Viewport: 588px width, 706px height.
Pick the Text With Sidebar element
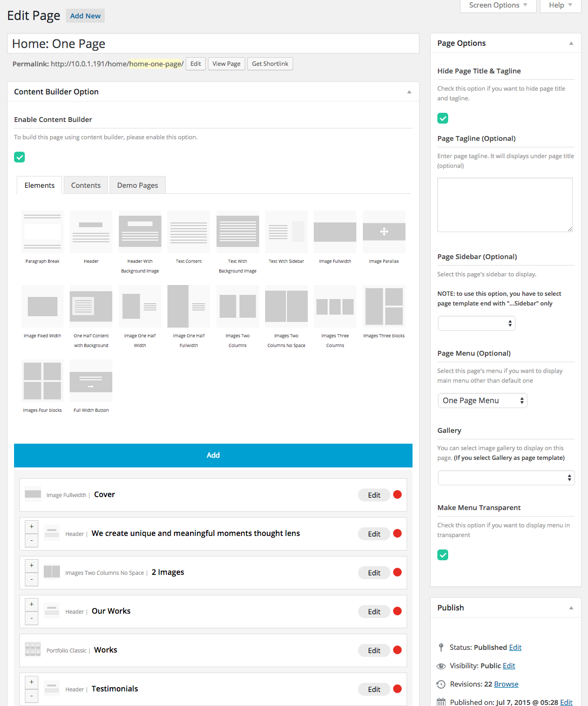point(286,232)
